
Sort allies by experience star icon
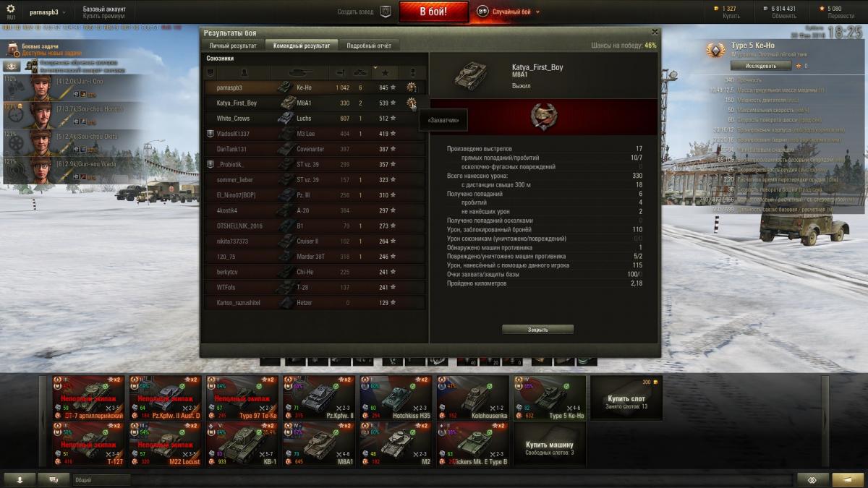point(385,73)
